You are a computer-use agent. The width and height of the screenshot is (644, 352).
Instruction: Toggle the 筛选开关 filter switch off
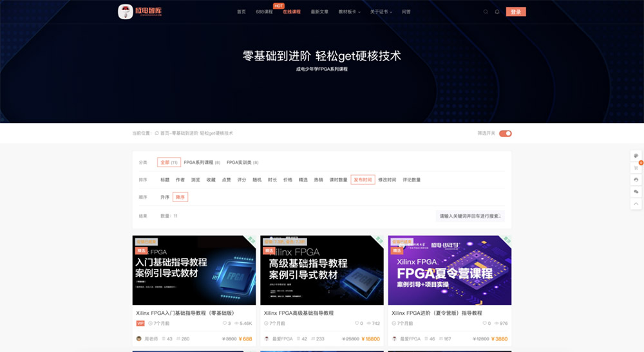[x=505, y=133]
